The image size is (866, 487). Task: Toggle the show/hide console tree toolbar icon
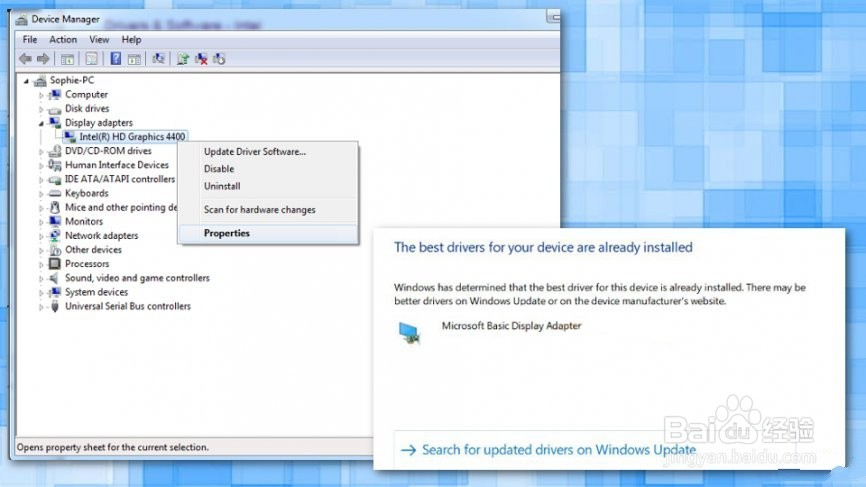pos(67,59)
